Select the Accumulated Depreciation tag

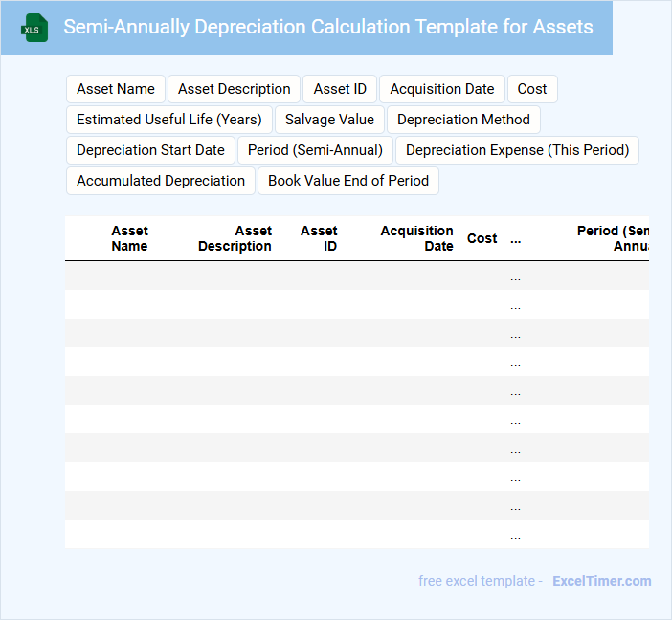click(x=161, y=181)
